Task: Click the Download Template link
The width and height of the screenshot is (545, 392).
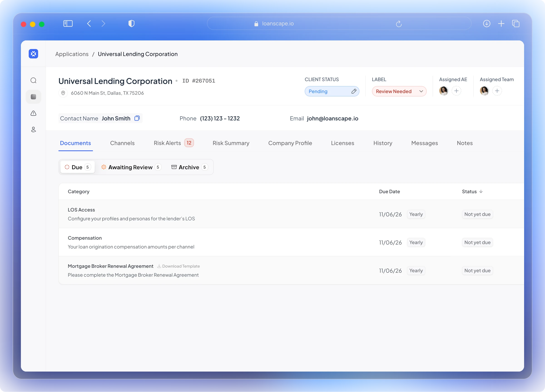Action: click(178, 266)
